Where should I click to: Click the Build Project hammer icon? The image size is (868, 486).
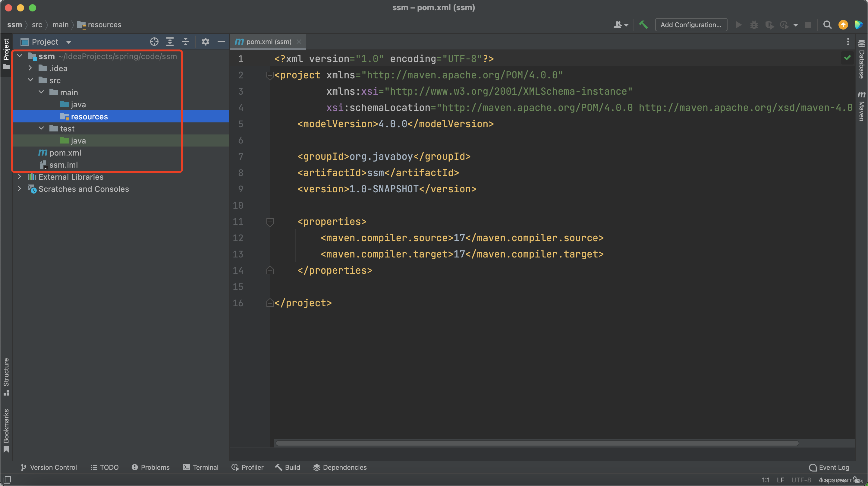point(643,25)
